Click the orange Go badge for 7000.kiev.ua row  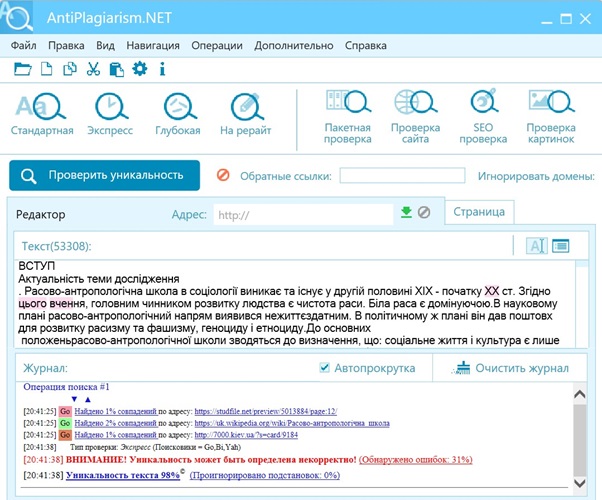pyautogui.click(x=65, y=435)
